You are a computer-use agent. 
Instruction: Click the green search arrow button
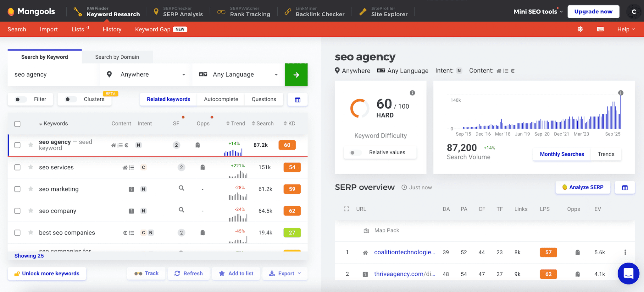pyautogui.click(x=296, y=75)
